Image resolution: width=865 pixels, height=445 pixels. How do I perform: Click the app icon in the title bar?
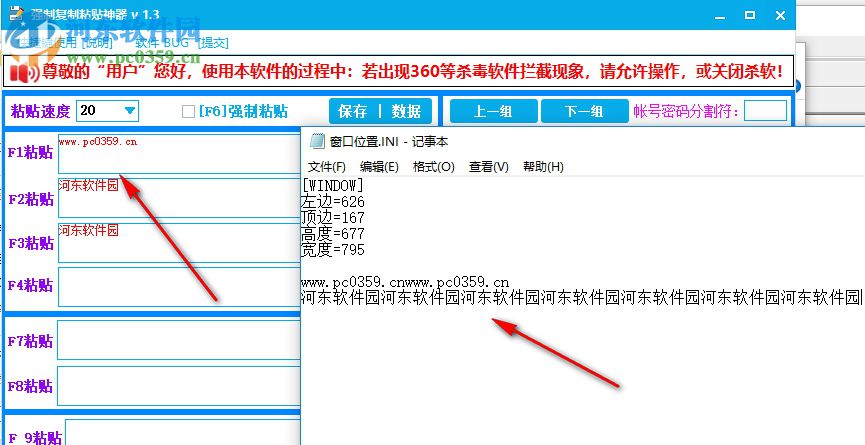click(x=19, y=14)
